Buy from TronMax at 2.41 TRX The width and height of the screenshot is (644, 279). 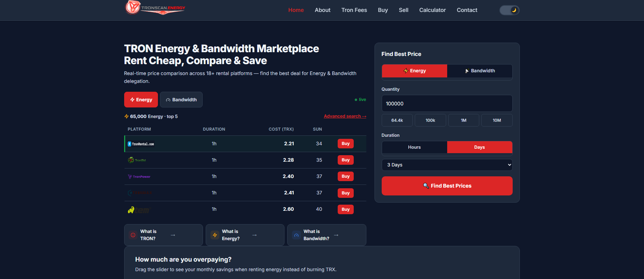click(x=346, y=193)
